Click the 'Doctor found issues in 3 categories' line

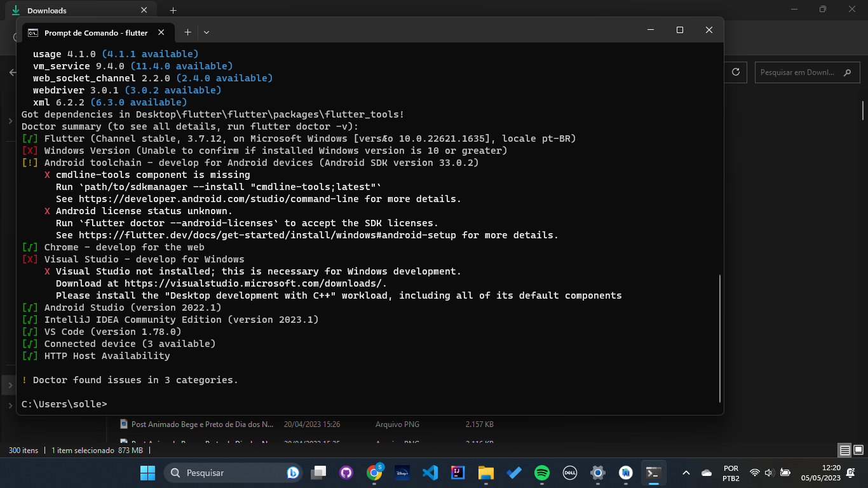coord(130,380)
